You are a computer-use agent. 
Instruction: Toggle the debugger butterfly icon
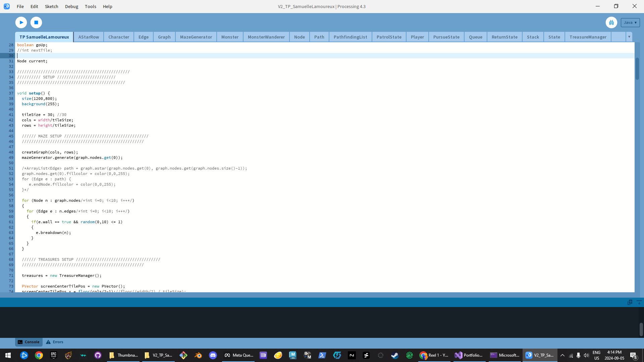point(611,22)
